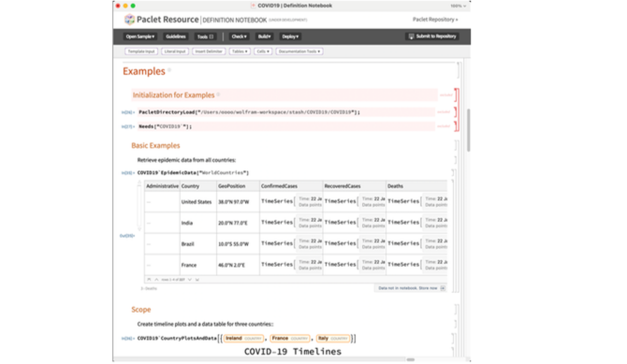Viewport: 627px width, 364px height.
Task: Open the Deploy menu
Action: pyautogui.click(x=290, y=36)
